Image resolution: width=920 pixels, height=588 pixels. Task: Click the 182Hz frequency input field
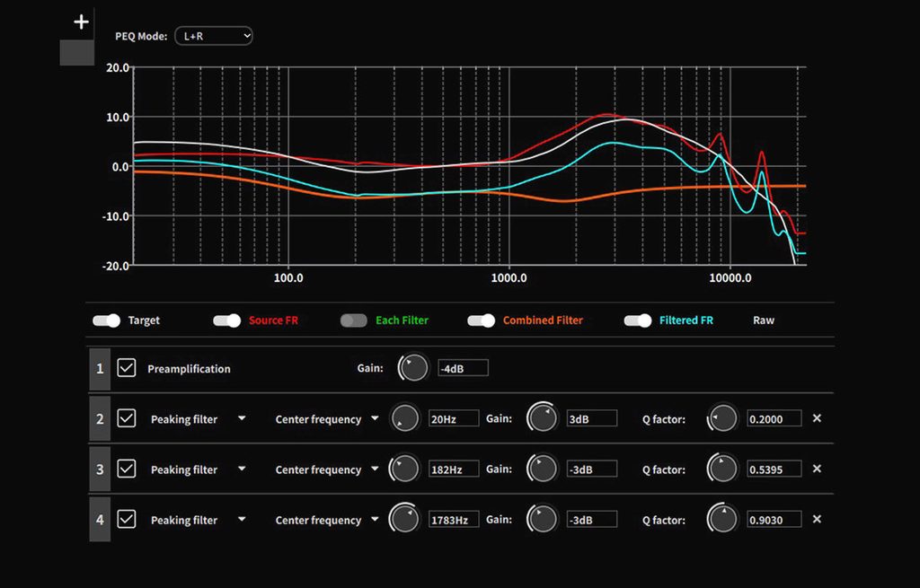point(454,470)
